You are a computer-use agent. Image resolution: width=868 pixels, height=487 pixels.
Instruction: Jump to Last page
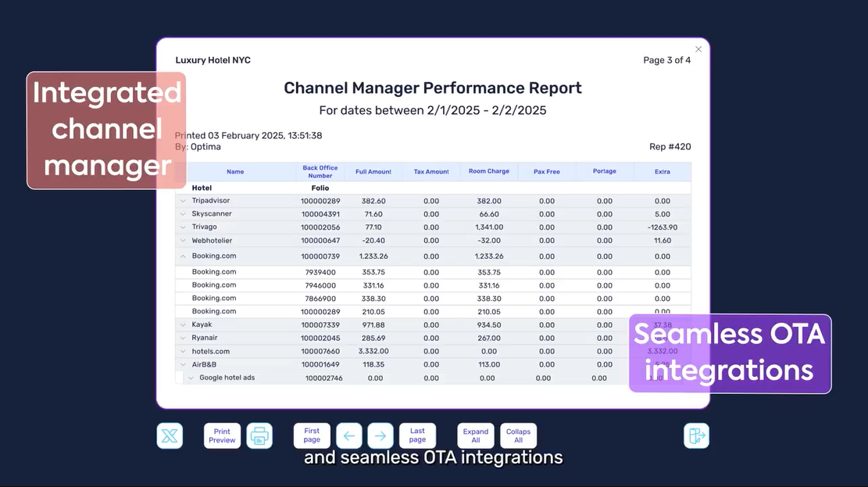tap(417, 435)
